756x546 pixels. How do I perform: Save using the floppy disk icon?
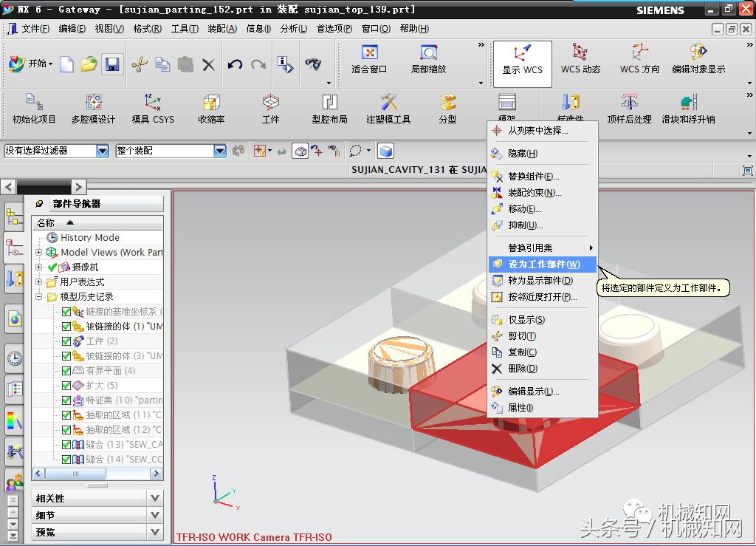(112, 64)
